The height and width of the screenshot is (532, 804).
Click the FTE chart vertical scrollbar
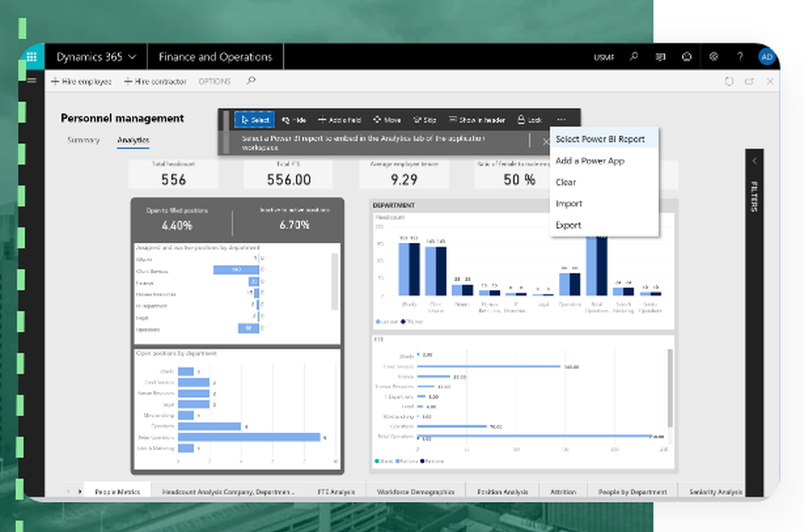[x=670, y=387]
